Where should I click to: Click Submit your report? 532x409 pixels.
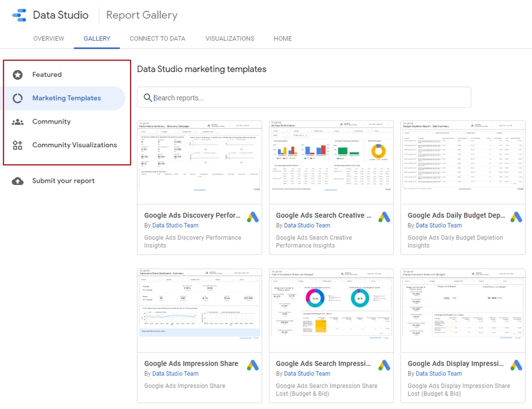pyautogui.click(x=63, y=181)
